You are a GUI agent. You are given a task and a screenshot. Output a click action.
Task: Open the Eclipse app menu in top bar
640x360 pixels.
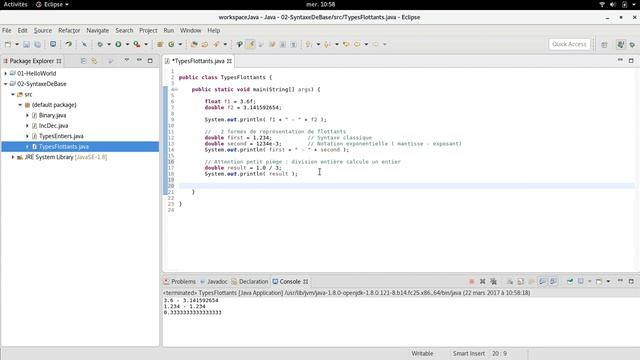(52, 4)
